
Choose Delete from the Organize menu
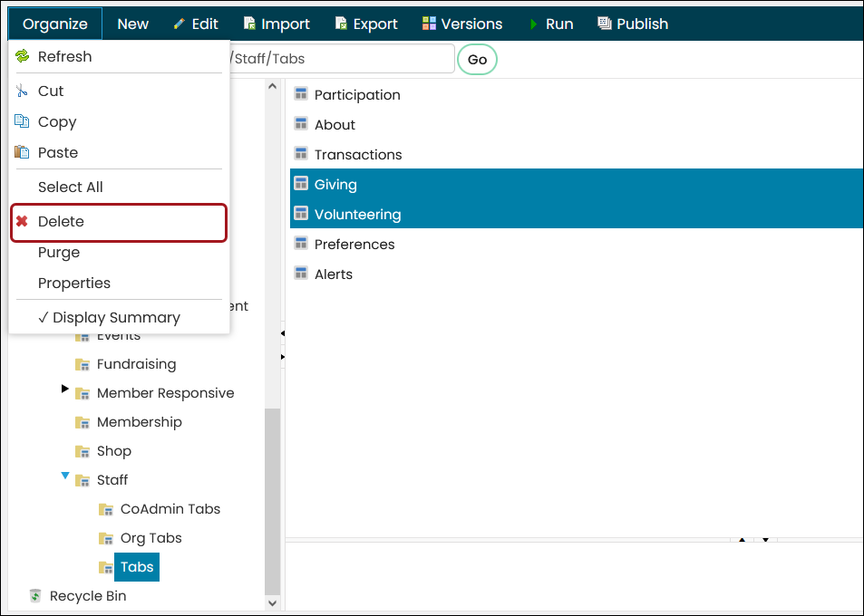tap(119, 223)
